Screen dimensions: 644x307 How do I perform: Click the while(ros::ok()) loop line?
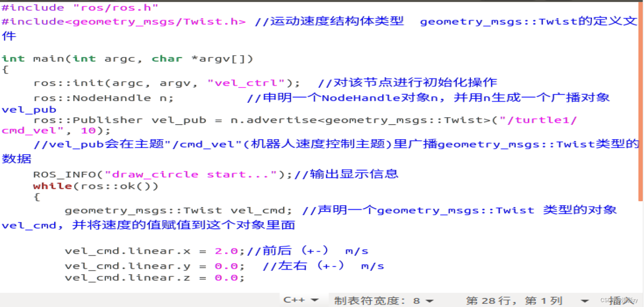coord(96,186)
